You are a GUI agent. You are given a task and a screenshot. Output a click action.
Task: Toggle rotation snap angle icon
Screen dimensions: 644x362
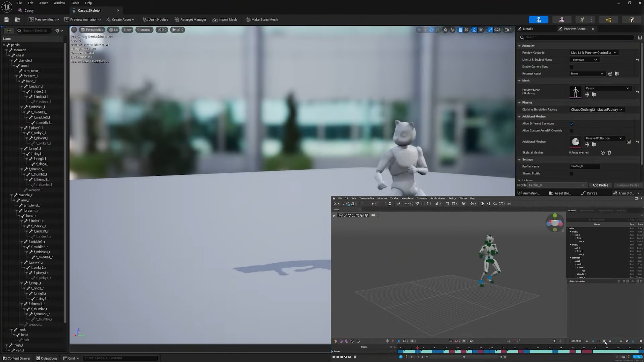(474, 30)
